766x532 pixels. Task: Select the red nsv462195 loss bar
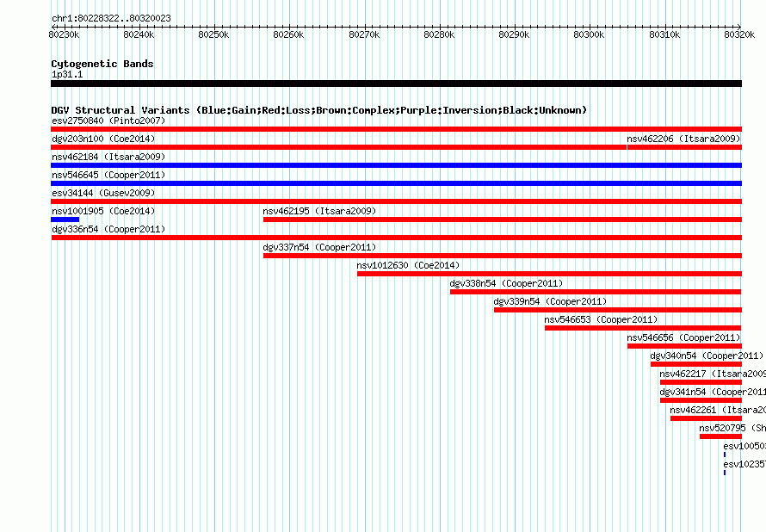pos(503,220)
